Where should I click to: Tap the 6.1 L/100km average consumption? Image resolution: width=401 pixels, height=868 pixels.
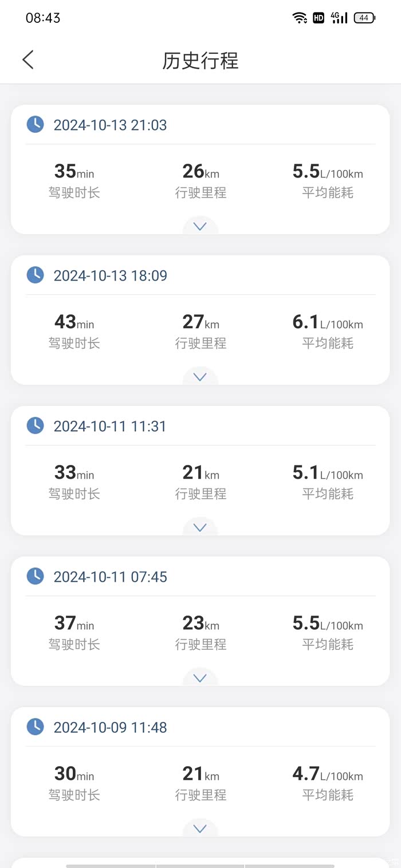click(327, 322)
